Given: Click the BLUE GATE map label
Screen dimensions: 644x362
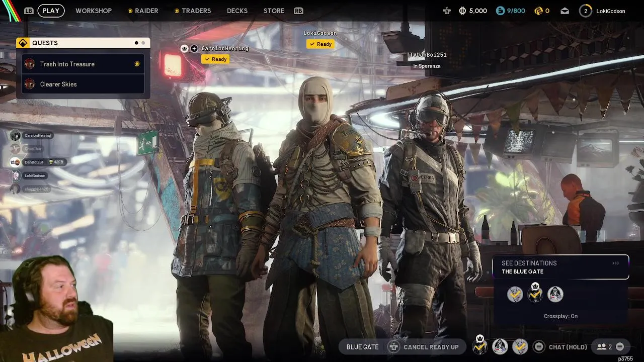Looking at the screenshot, I should (362, 347).
